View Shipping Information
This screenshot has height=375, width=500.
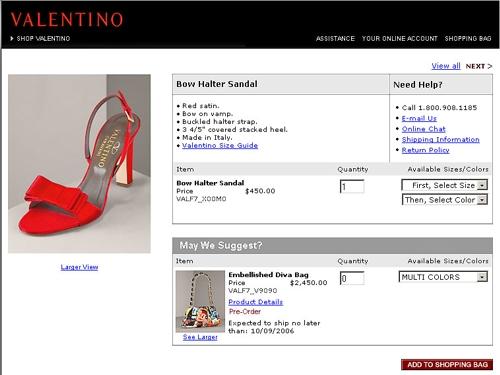(441, 140)
